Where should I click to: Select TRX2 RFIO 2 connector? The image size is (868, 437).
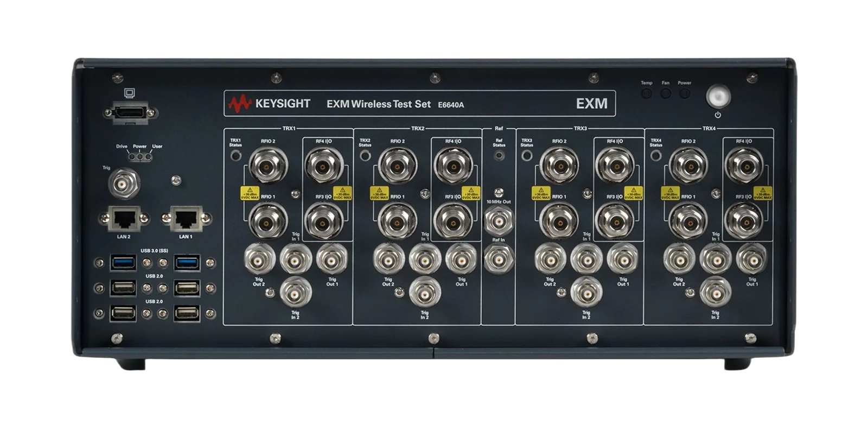click(397, 166)
